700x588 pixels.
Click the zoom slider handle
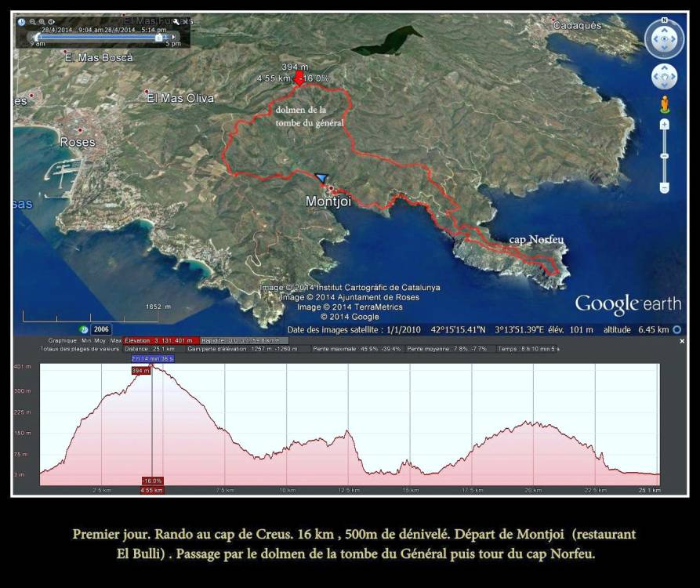(665, 157)
